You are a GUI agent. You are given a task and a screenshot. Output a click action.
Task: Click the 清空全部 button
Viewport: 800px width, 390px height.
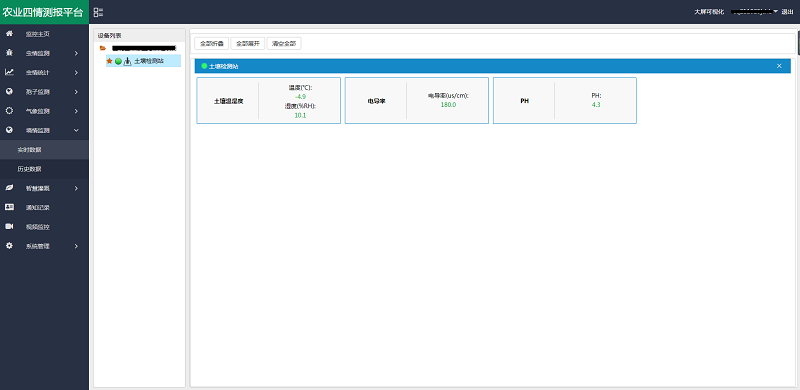coord(284,44)
